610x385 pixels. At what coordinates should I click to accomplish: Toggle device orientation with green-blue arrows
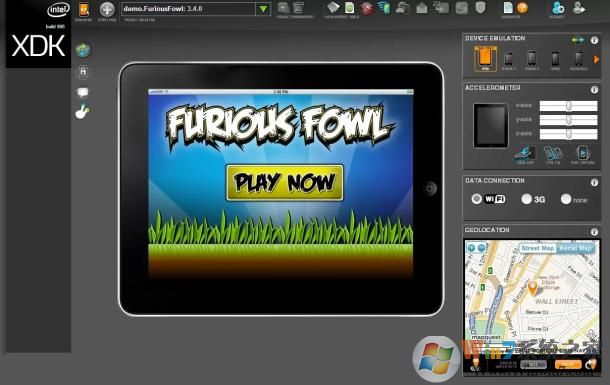pos(578,40)
